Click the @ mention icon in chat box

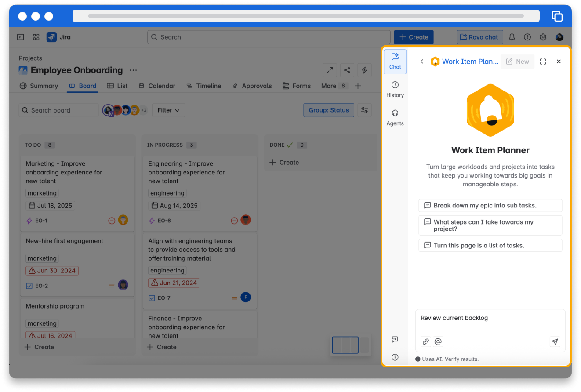438,341
